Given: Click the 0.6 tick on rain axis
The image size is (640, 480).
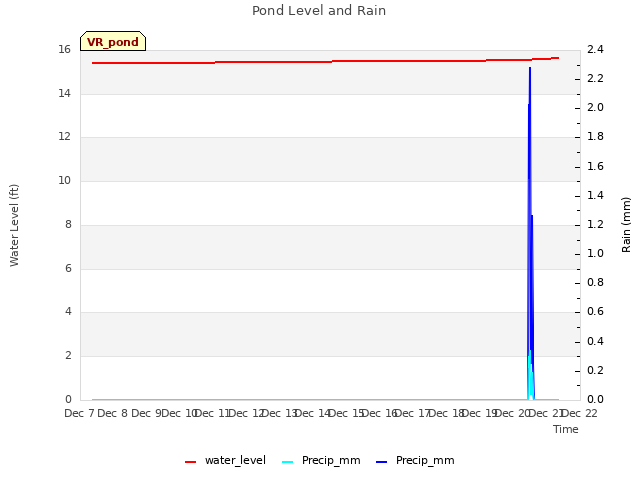Looking at the screenshot, I should click(595, 312).
